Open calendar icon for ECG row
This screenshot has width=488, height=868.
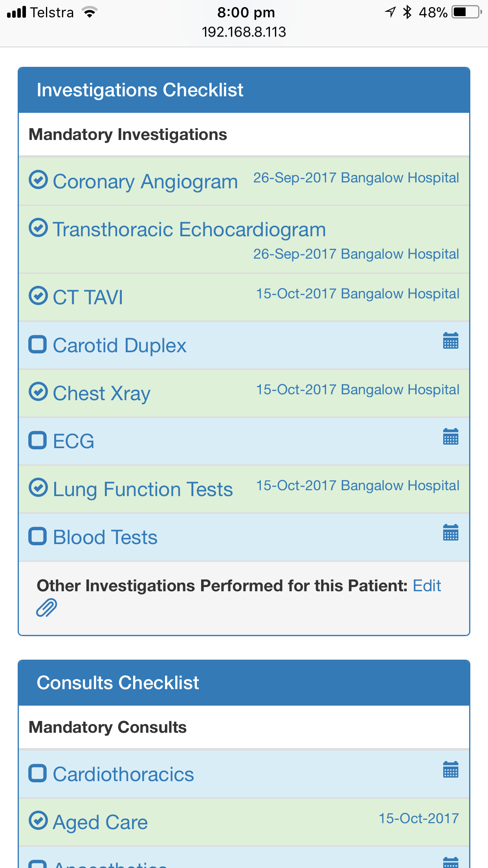pos(450,437)
